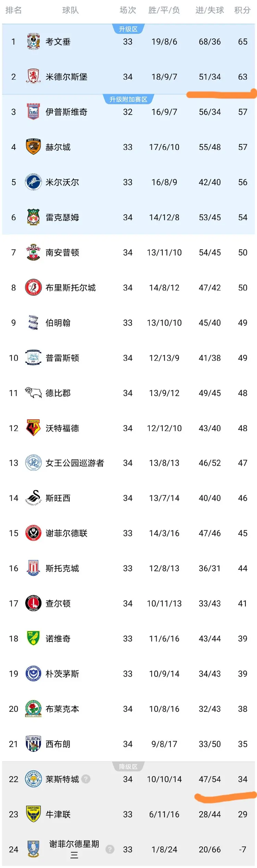Viewport: 257px width, 868px height.
Task: Open the 女王公园巡游者 team name link
Action: tap(75, 463)
